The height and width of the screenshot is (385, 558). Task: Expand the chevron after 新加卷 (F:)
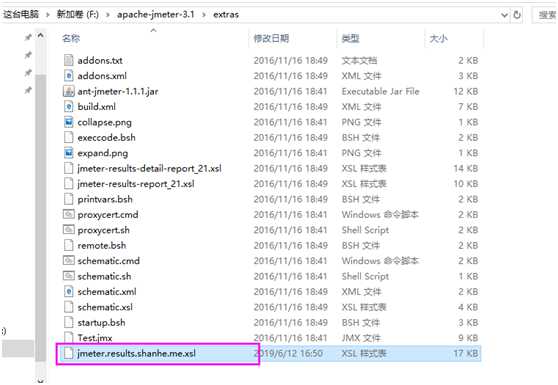coord(108,15)
